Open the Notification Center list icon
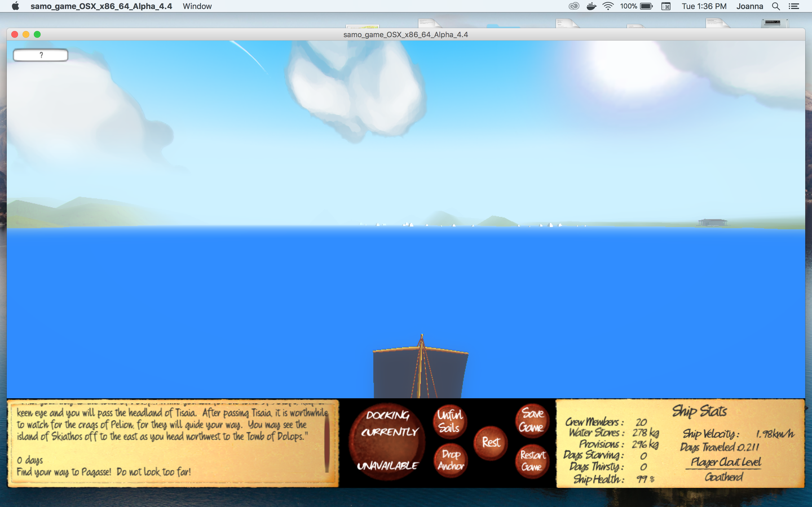Screen dimensions: 812x507 (x=794, y=6)
